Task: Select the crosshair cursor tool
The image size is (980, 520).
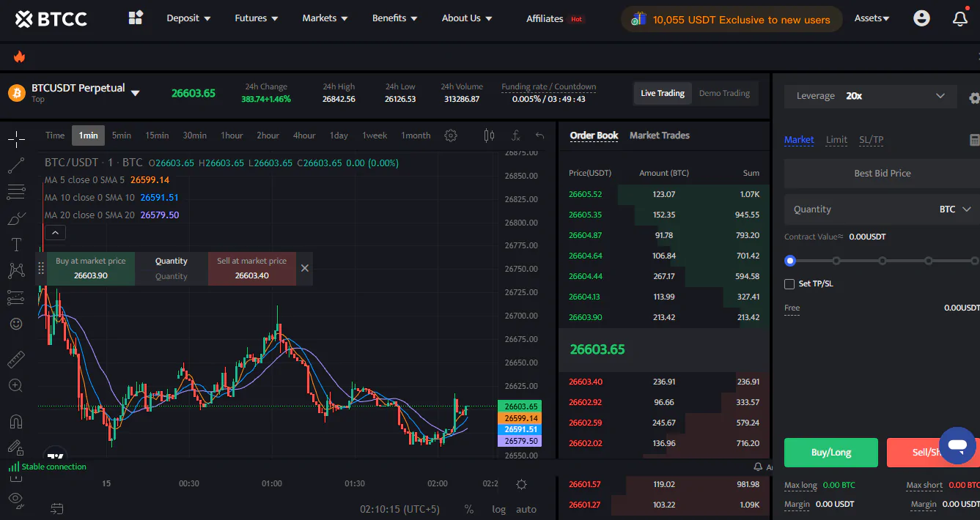Action: [x=16, y=139]
